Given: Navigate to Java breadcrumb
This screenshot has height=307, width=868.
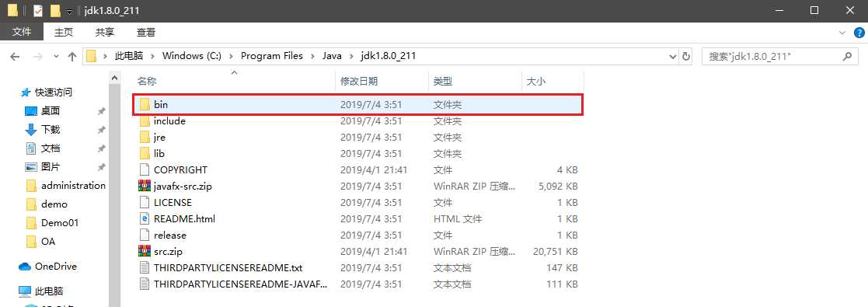Looking at the screenshot, I should 332,56.
